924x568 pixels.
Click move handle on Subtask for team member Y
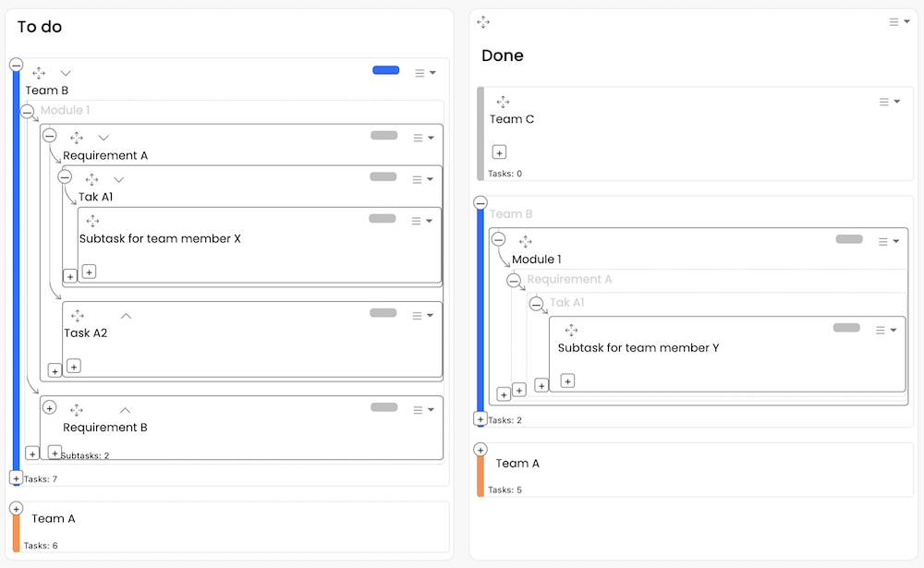click(571, 330)
